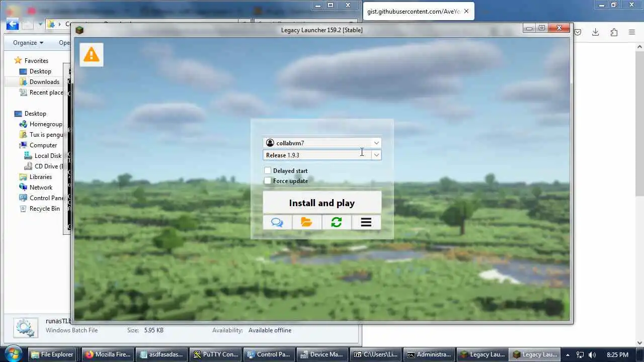This screenshot has width=644, height=362.
Task: Select Recycle Bin in navigation pane
Action: click(x=44, y=209)
